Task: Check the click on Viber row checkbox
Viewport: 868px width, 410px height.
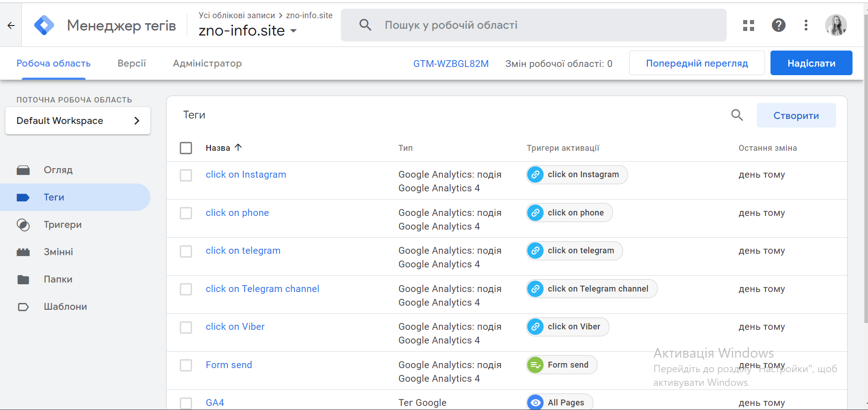Action: point(186,328)
